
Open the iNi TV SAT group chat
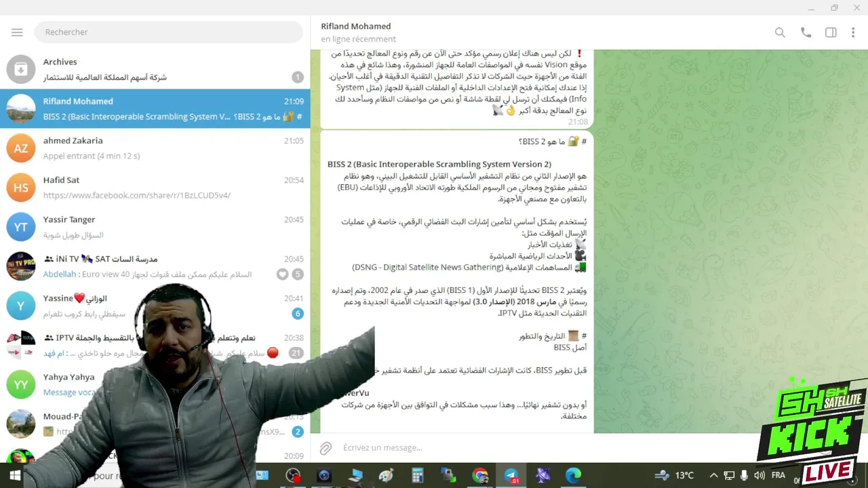coord(155,266)
